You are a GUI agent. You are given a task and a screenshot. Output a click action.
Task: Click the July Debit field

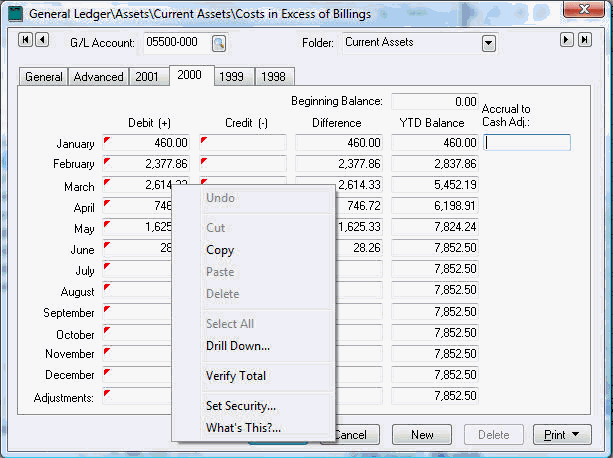[137, 269]
